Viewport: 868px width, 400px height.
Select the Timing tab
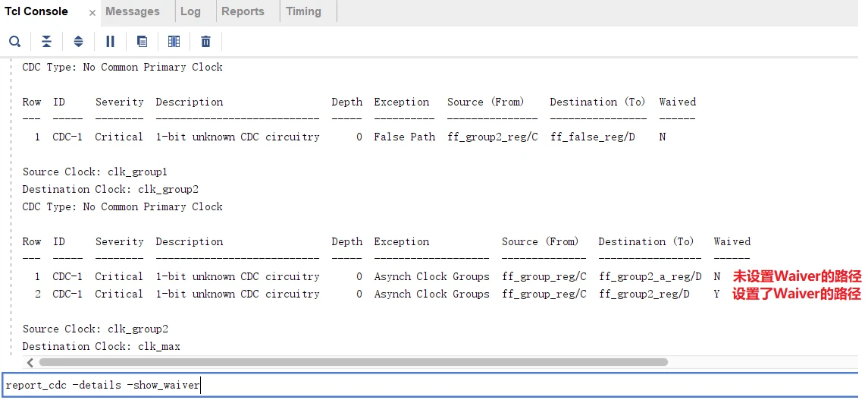(303, 11)
